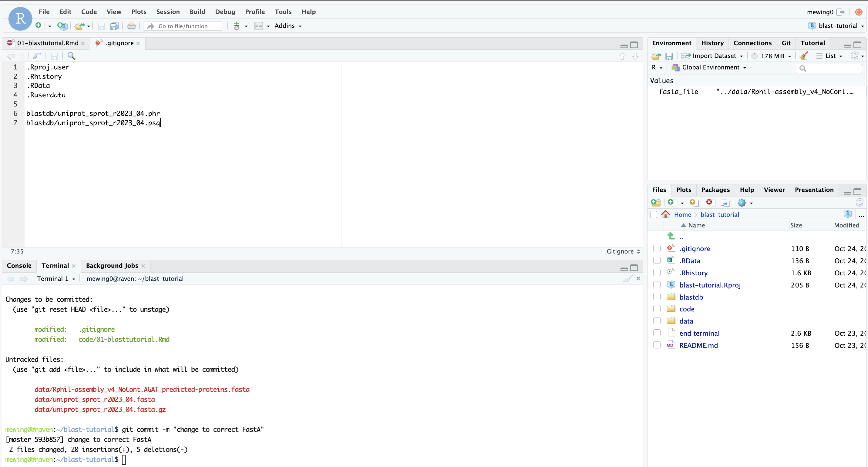Check the checkbox next to README.md
This screenshot has height=467, width=868.
point(657,345)
